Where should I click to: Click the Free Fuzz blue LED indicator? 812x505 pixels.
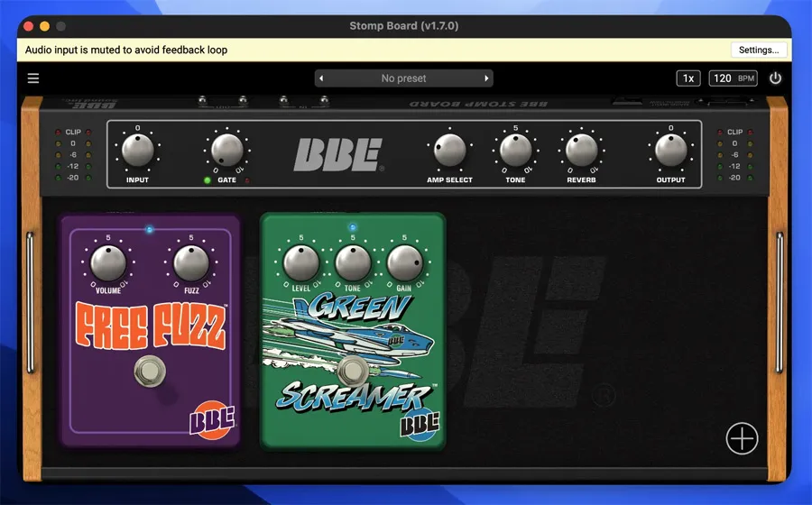(x=150, y=230)
